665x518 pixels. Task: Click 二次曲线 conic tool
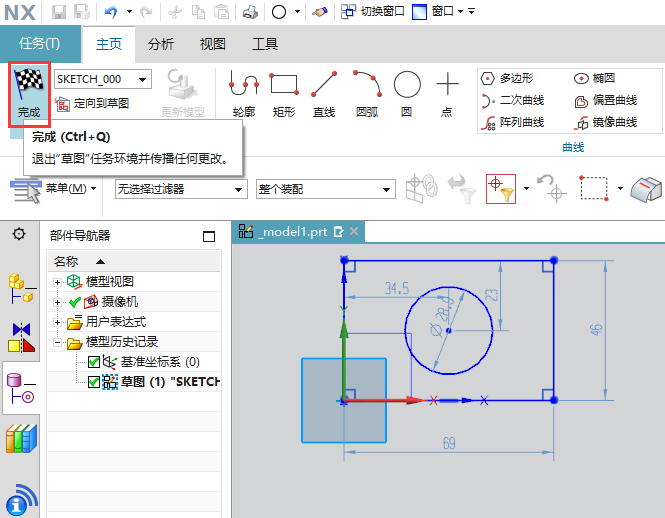point(512,101)
